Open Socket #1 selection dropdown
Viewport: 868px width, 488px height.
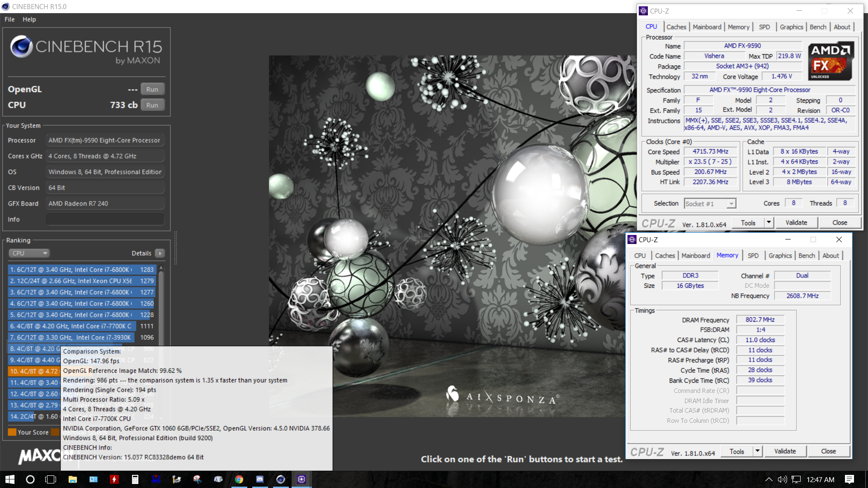(x=710, y=204)
